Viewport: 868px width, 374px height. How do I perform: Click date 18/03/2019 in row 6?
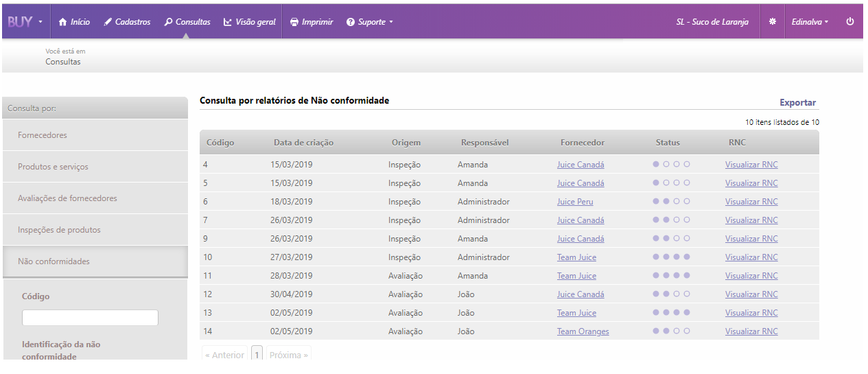(x=292, y=202)
